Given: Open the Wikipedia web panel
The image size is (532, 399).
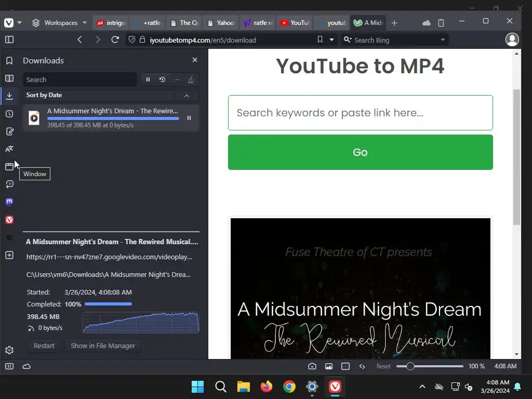Looking at the screenshot, I should pos(9,237).
